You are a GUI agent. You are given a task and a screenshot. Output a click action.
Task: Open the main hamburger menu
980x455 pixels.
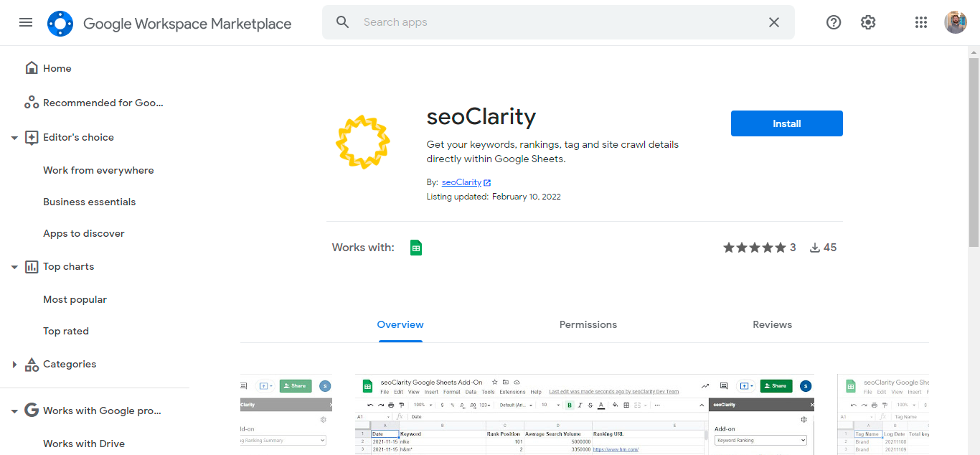(x=26, y=22)
